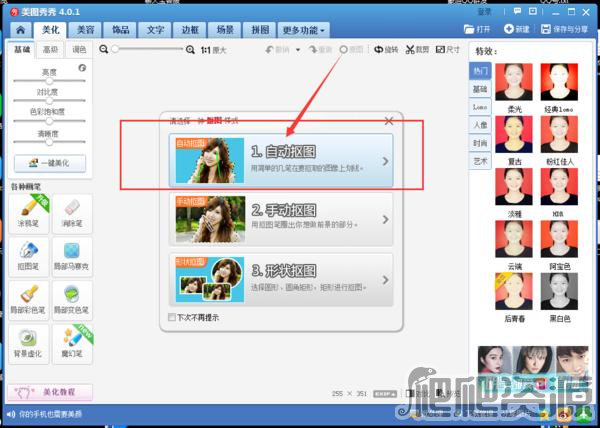Apply the 柔光 effect thumbnail
The image size is (600, 428).
click(514, 82)
